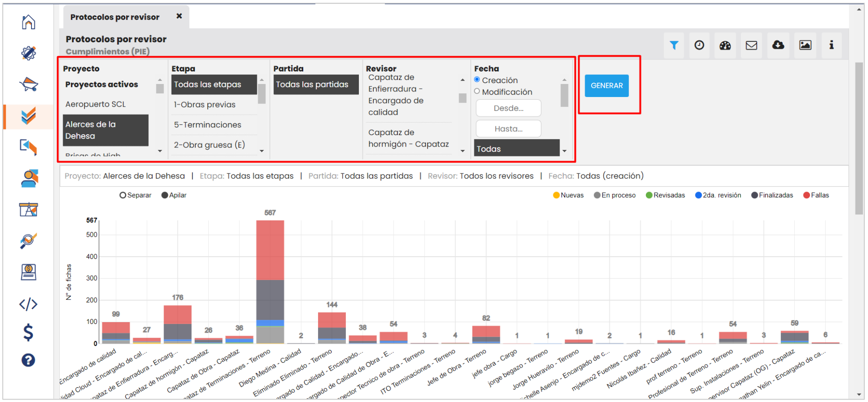
Task: Click the export as image icon
Action: [805, 45]
